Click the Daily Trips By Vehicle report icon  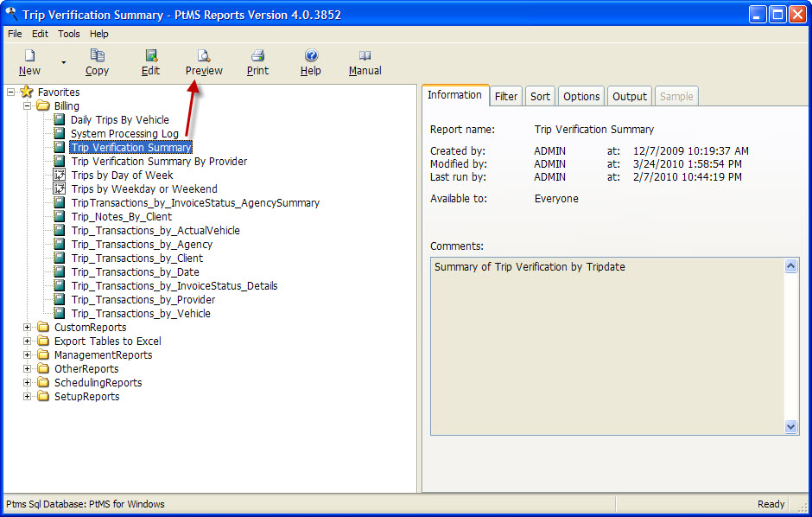[60, 119]
